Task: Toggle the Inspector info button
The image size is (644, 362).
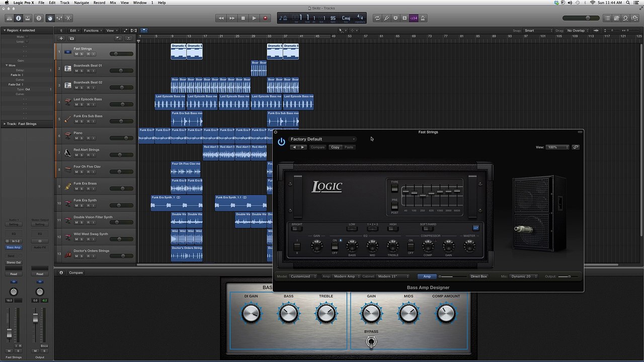Action: point(18,18)
